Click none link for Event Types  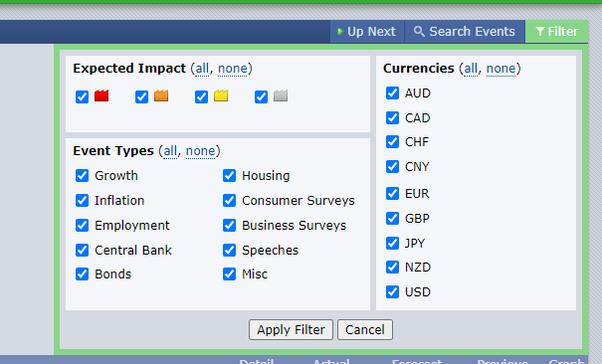200,151
